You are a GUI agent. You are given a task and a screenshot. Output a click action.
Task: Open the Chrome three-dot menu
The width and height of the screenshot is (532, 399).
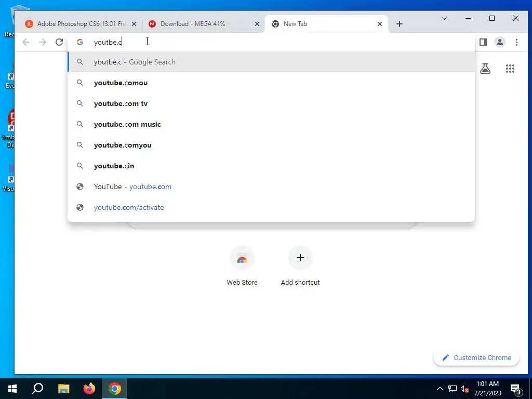pos(516,42)
